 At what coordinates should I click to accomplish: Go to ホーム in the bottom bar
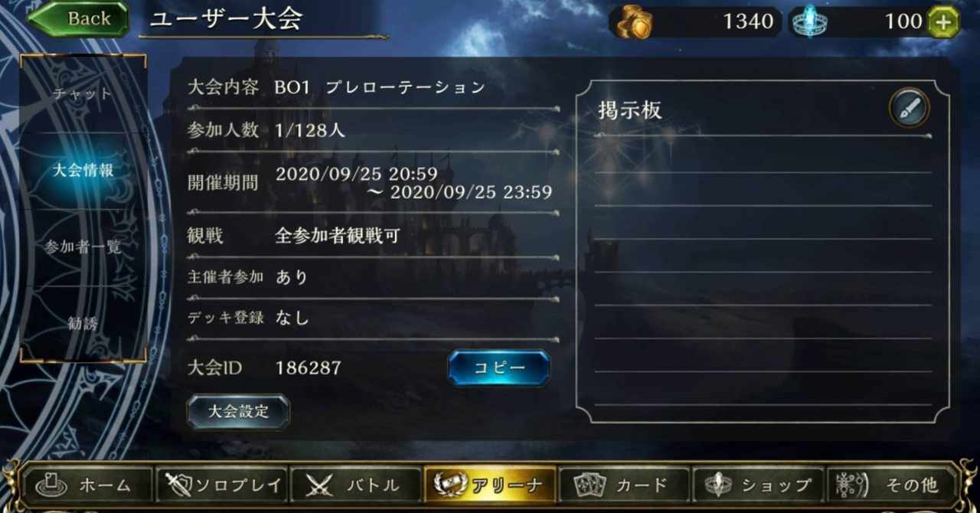pos(88,485)
